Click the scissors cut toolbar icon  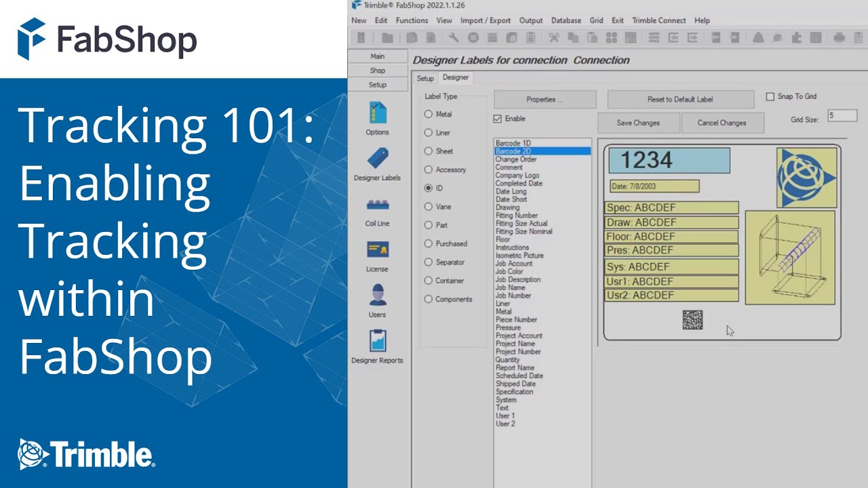(554, 38)
